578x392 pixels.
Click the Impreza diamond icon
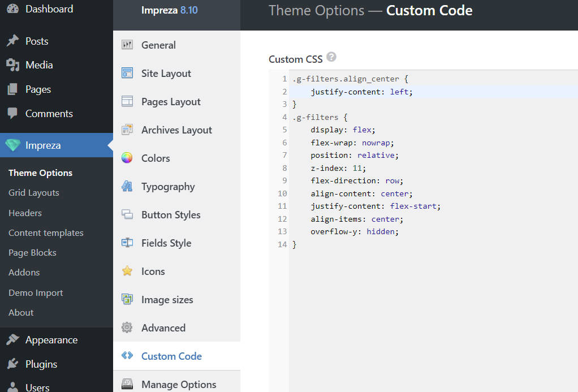(12, 145)
